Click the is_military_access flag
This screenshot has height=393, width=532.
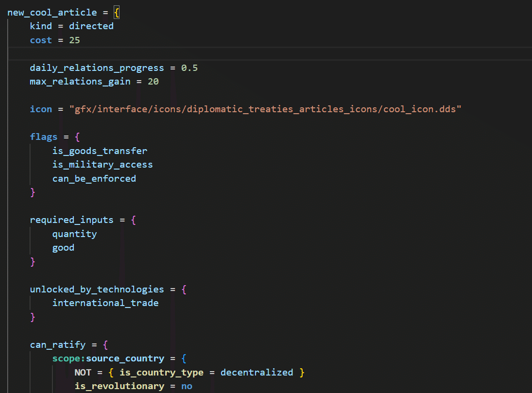[x=103, y=165]
